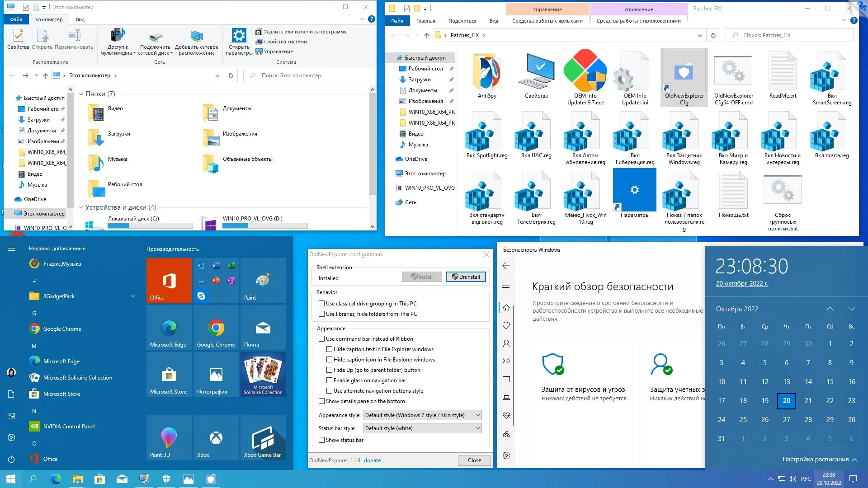Click the Uninstall button in OldNewExplorer
This screenshot has width=868, height=488.
coord(466,277)
